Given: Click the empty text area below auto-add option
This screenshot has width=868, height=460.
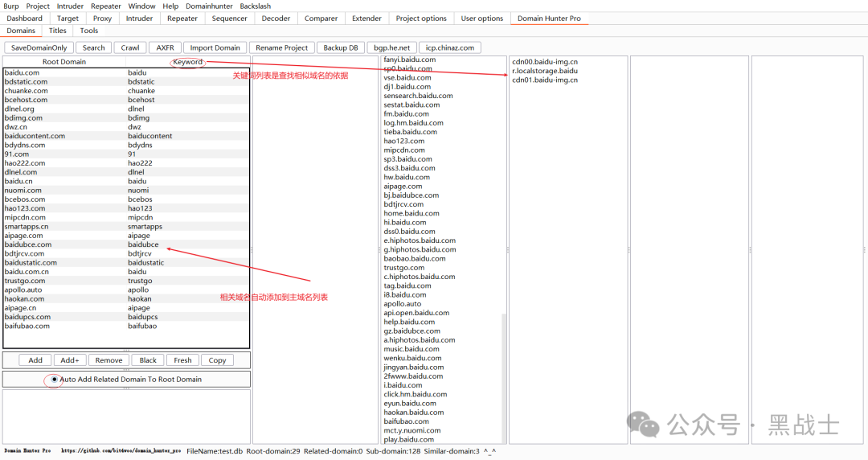Looking at the screenshot, I should click(126, 417).
